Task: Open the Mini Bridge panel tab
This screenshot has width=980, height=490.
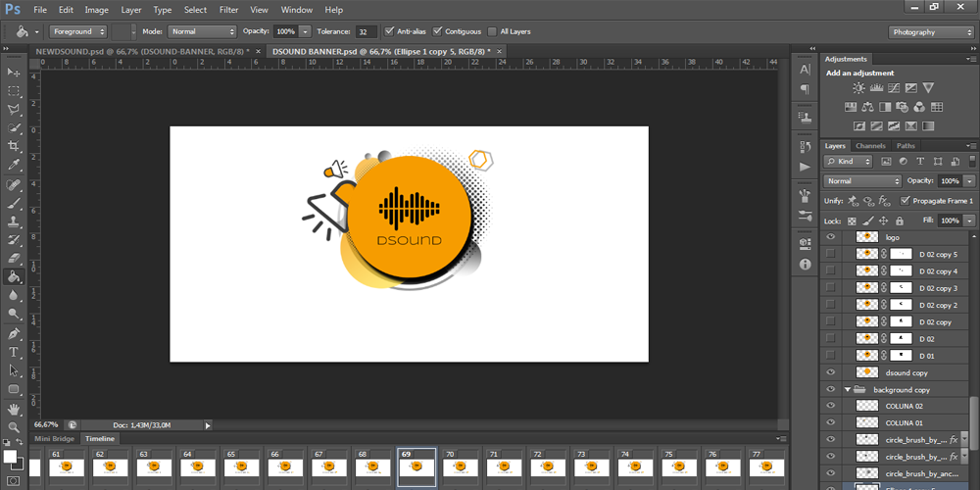Action: click(55, 439)
